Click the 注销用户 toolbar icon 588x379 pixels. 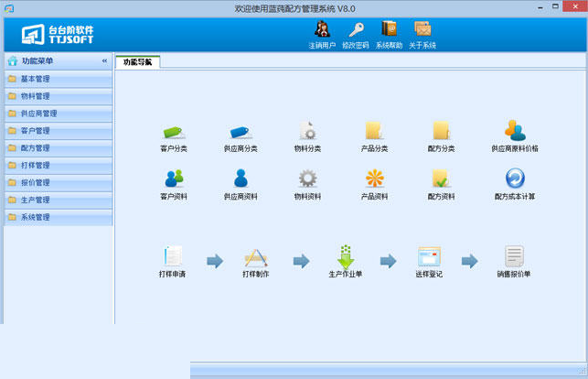(x=322, y=29)
